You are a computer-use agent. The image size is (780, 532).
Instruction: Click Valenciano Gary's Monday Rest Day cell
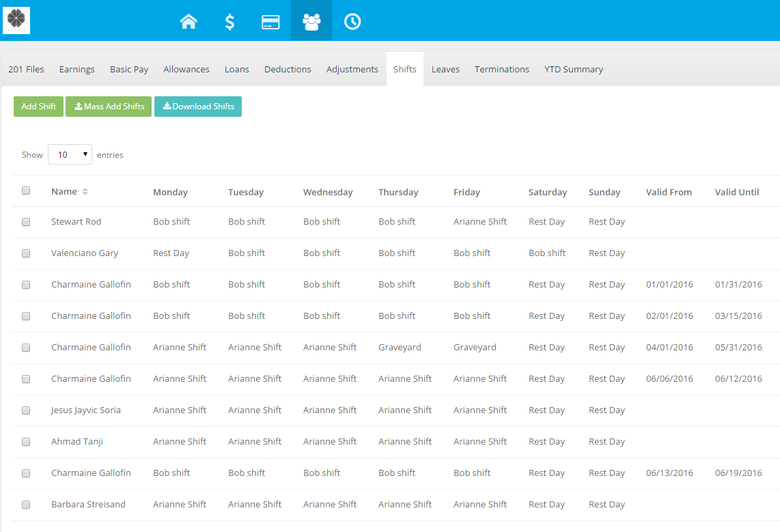click(171, 253)
